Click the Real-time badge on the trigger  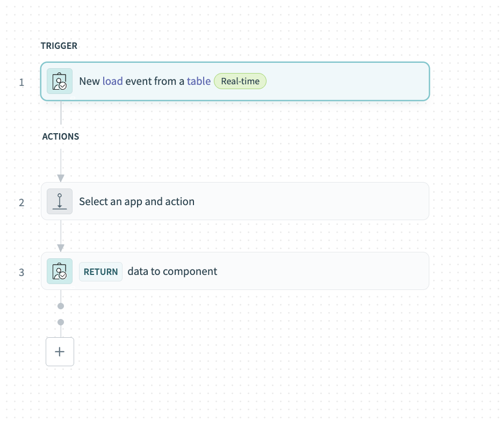coord(240,82)
